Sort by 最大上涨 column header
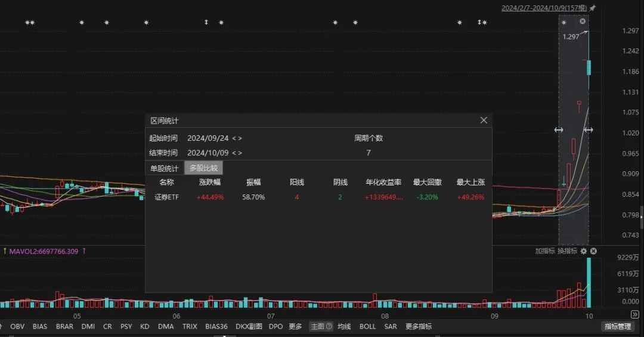The width and height of the screenshot is (644, 337). [470, 182]
